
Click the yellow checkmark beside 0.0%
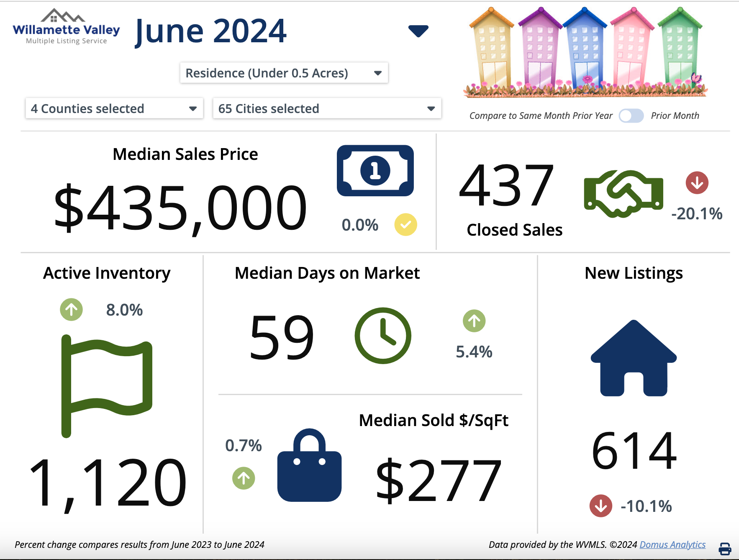[405, 225]
